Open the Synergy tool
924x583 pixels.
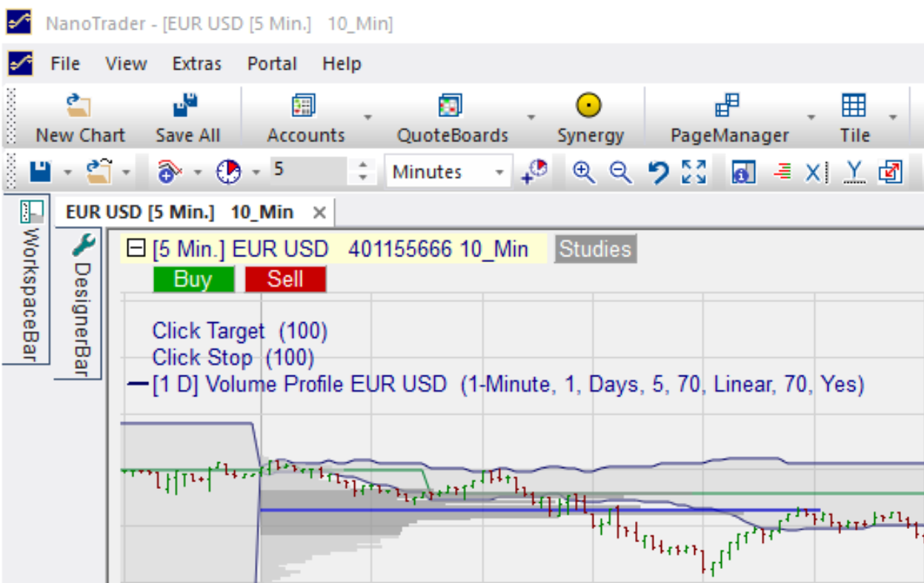click(x=590, y=117)
